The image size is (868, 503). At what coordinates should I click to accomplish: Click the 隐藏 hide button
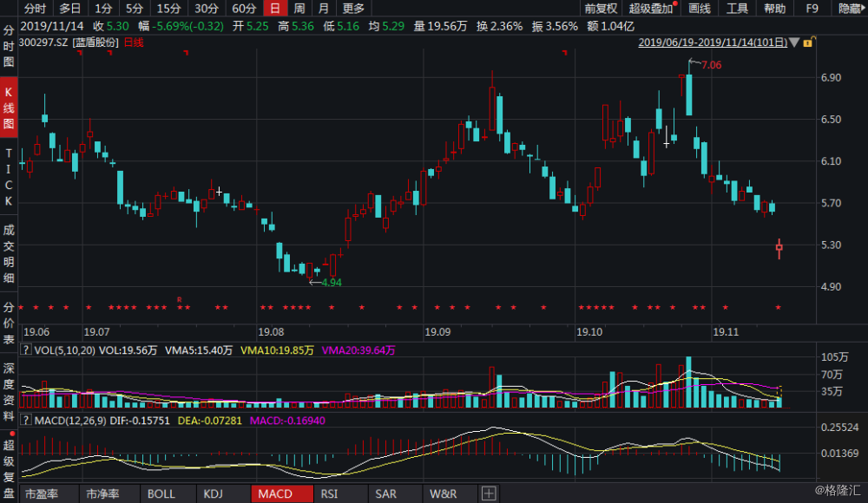click(x=850, y=9)
